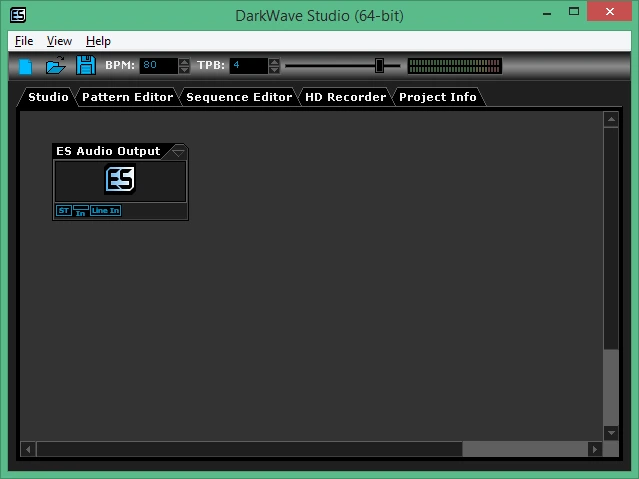Select the ES Audio Output title bar
Screen dimensions: 639x479
click(108, 151)
